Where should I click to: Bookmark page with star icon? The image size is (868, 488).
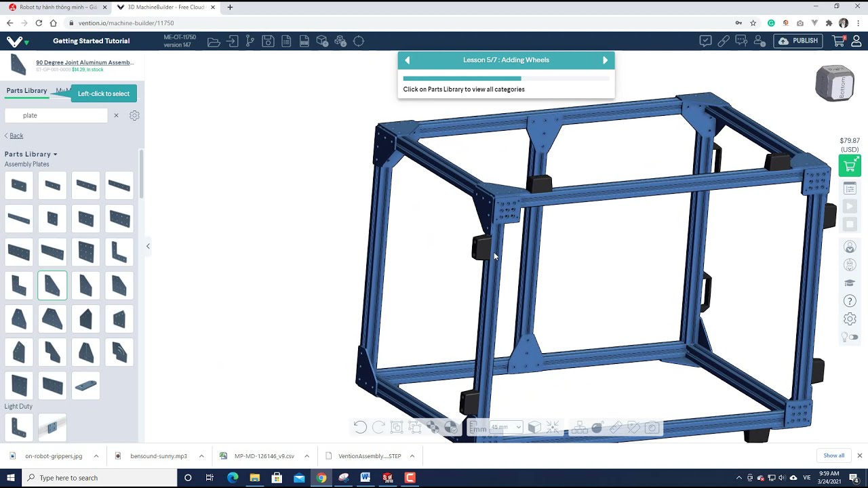point(753,23)
